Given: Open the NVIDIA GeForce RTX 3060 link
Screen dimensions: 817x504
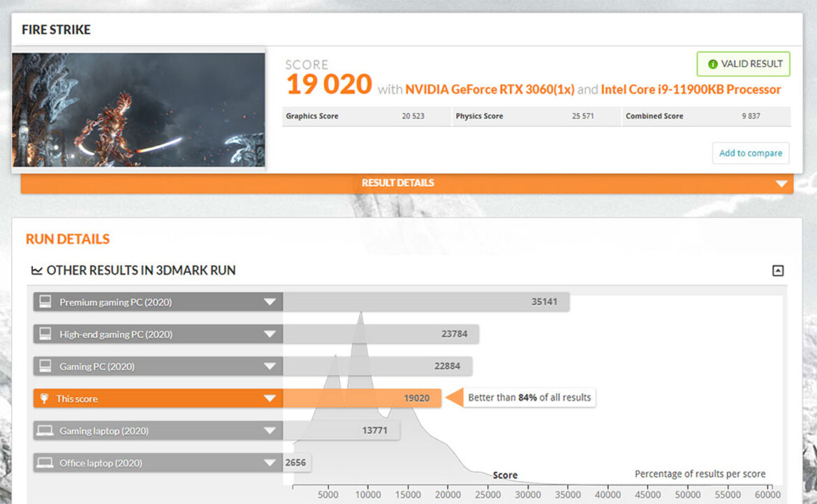Looking at the screenshot, I should coord(490,89).
